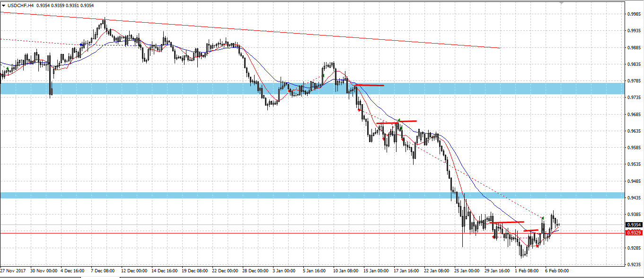The height and width of the screenshot is (278, 644).
Task: Click the 22 Dec 00:00 time label
Action: 225,271
